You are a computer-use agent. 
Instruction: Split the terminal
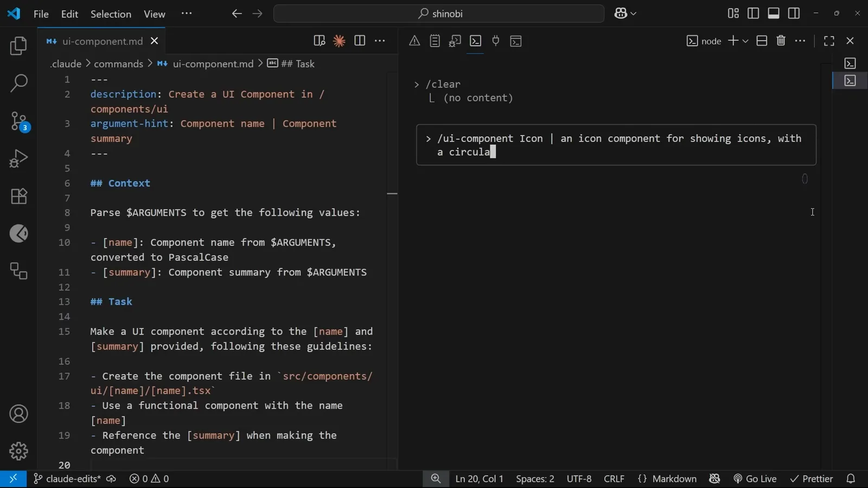pyautogui.click(x=762, y=41)
